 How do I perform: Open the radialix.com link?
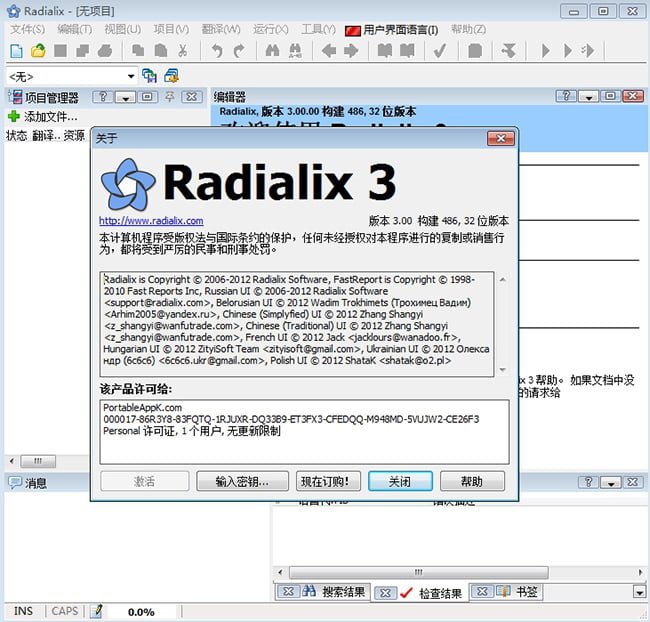[151, 221]
